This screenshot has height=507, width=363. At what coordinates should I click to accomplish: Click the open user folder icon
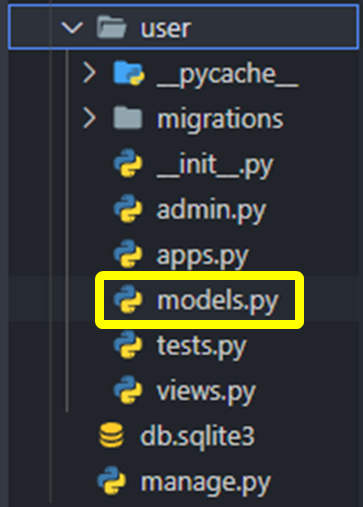(111, 27)
